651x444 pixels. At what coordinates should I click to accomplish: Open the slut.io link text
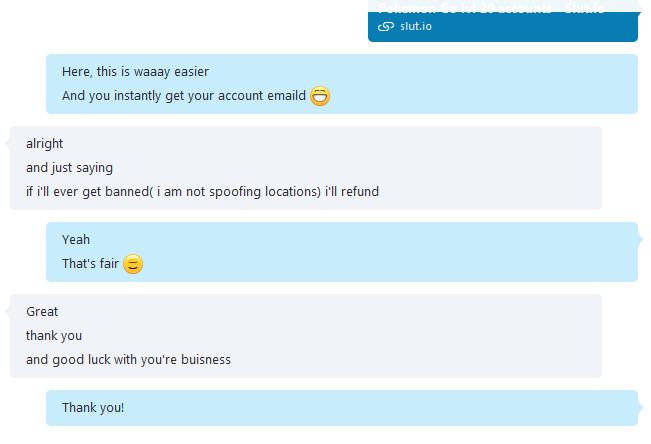tap(416, 25)
